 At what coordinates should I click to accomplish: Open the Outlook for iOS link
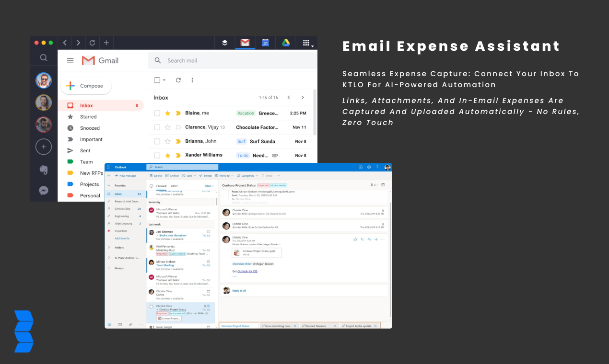(247, 271)
